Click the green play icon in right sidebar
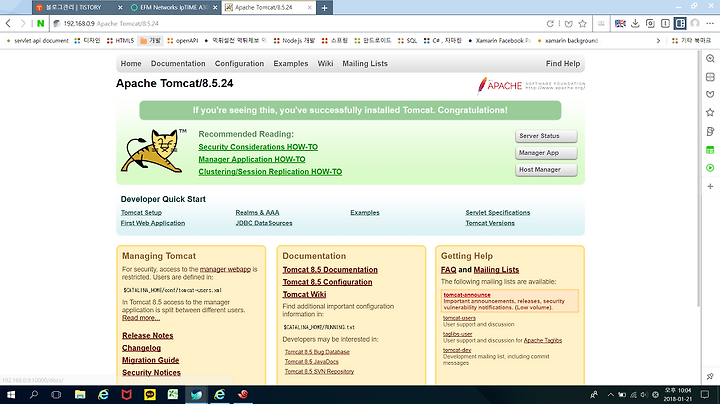 (710, 168)
